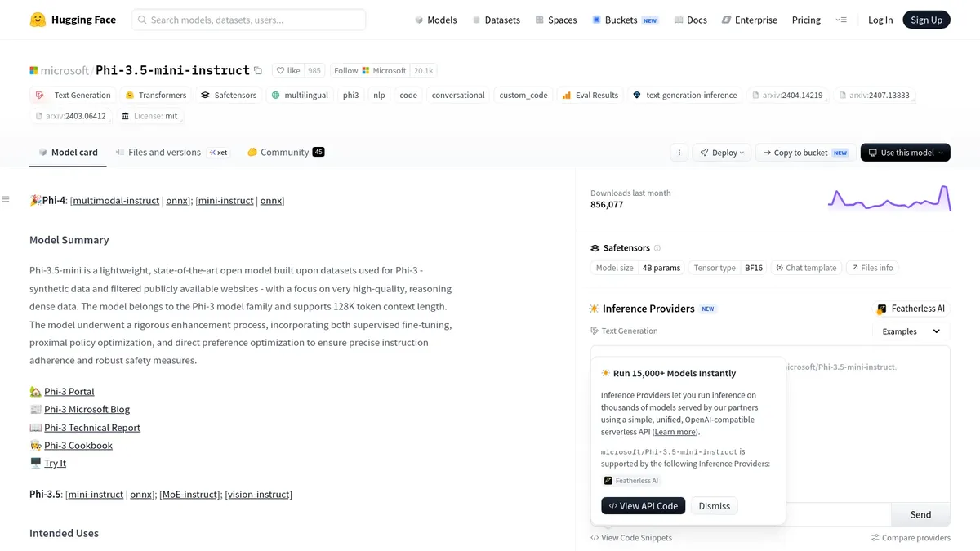The width and height of the screenshot is (980, 551).
Task: Open the Use this model dropdown
Action: point(906,153)
